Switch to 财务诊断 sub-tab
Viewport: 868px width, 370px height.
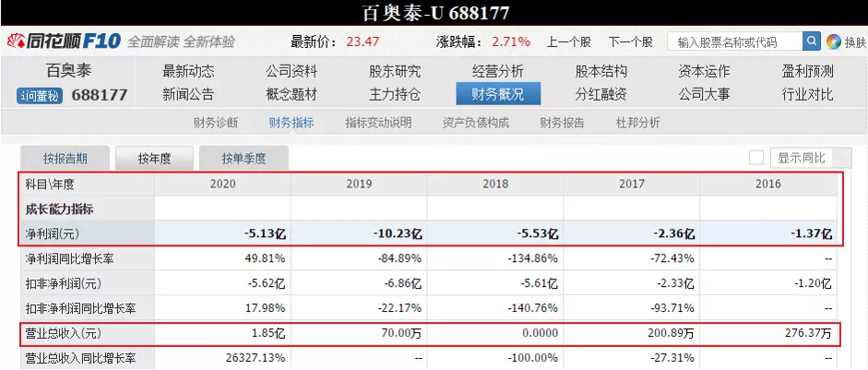point(216,123)
